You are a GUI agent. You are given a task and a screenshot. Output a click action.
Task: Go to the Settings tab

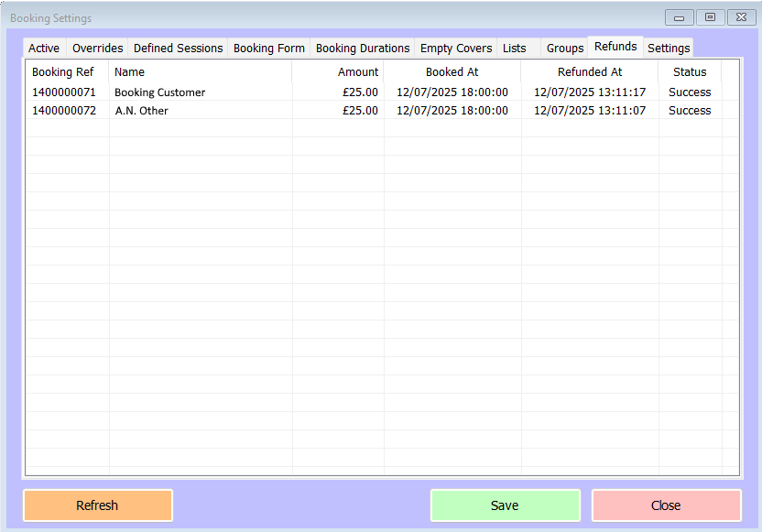coord(669,49)
